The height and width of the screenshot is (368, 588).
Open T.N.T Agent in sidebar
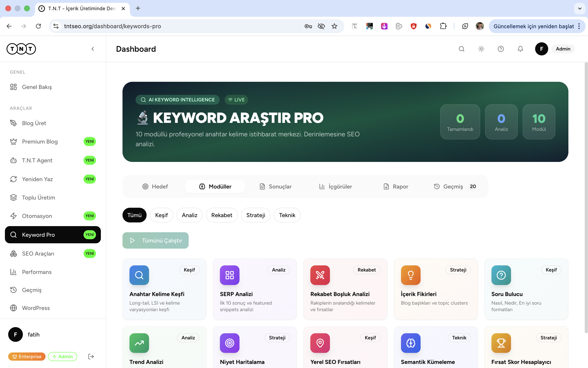(x=53, y=160)
